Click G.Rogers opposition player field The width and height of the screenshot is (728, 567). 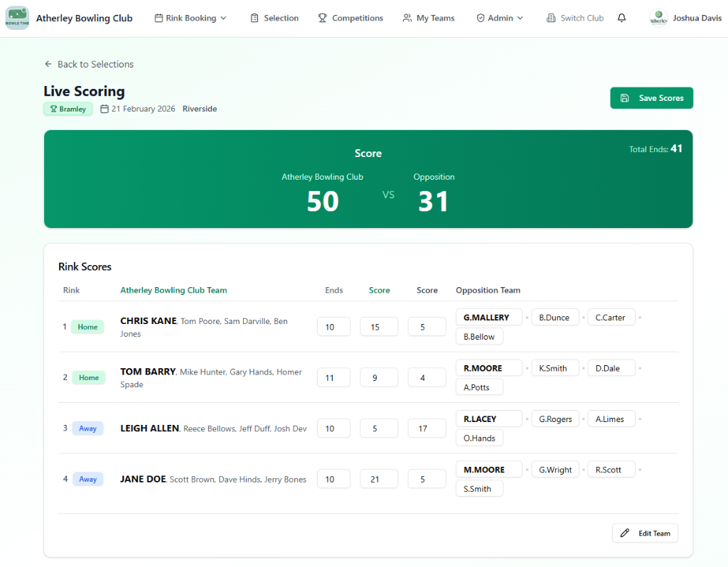tap(555, 419)
